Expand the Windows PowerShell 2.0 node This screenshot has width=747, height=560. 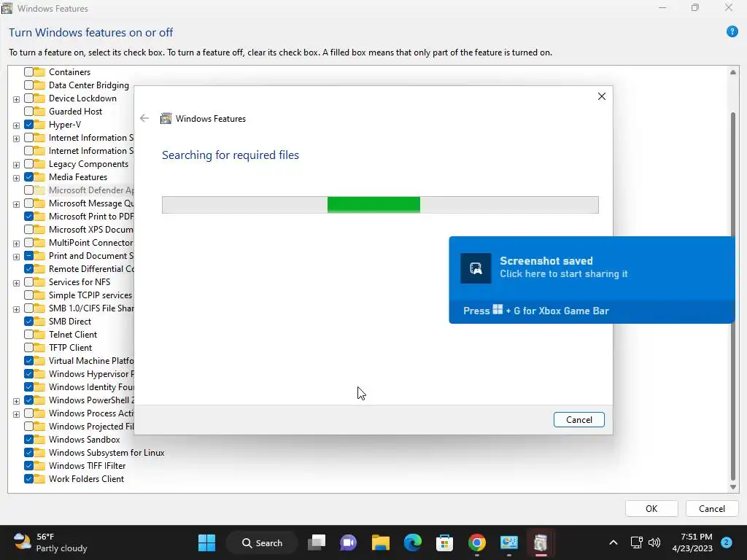(16, 401)
